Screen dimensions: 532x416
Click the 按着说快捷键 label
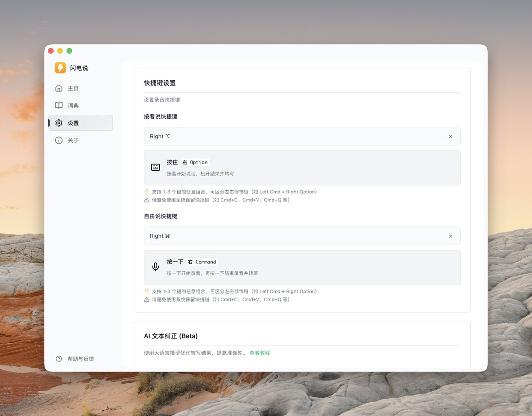pos(160,117)
